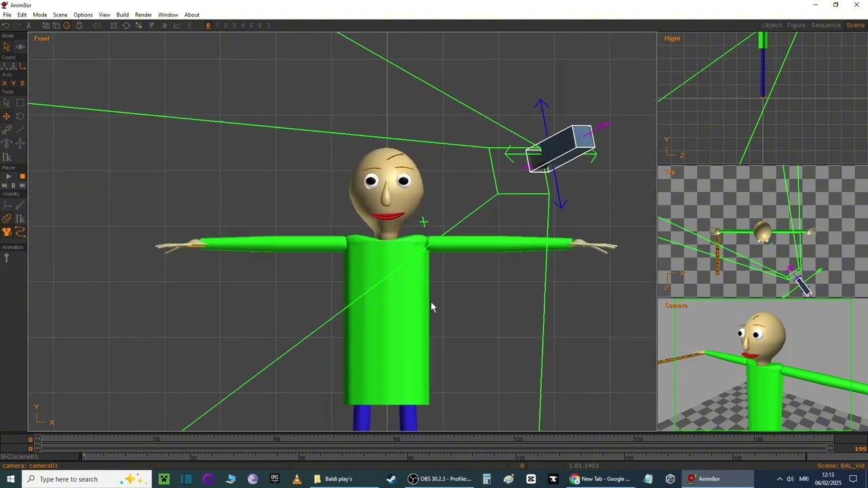Toggle Ik chain visibility icon

(20, 218)
